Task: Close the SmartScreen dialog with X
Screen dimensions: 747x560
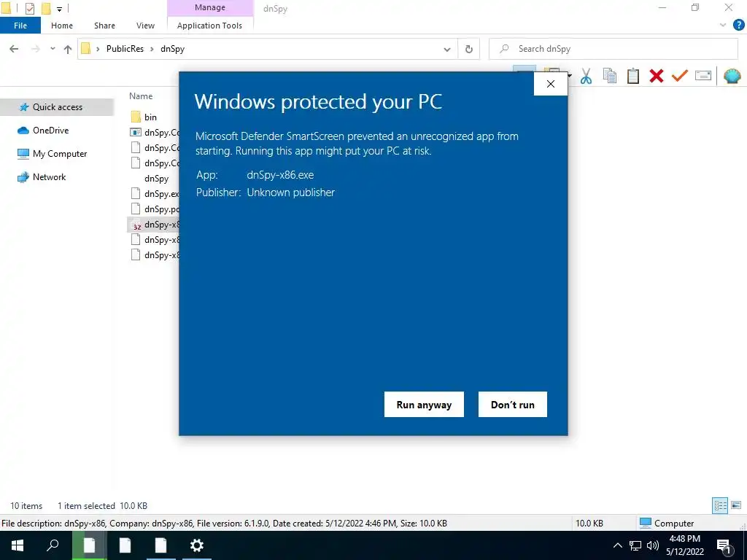Action: (x=551, y=84)
